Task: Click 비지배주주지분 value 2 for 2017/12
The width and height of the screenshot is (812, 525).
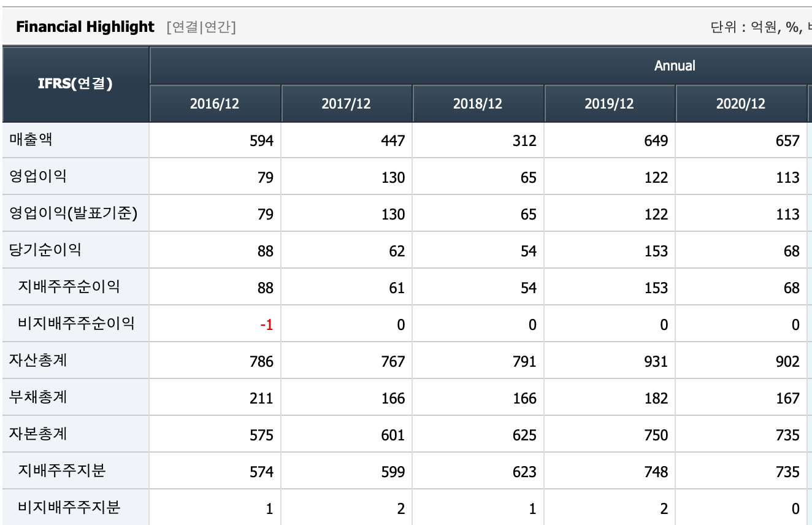Action: (401, 509)
